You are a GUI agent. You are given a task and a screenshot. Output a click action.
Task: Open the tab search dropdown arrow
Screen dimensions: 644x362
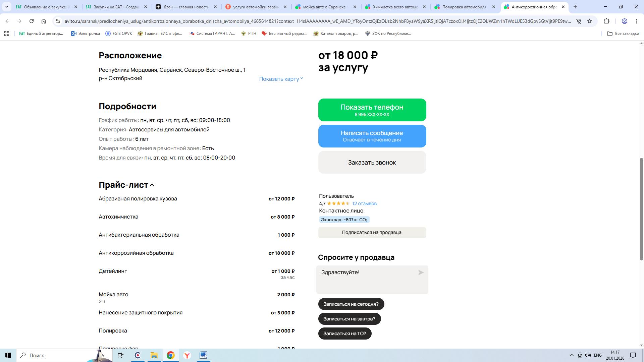coord(6,7)
